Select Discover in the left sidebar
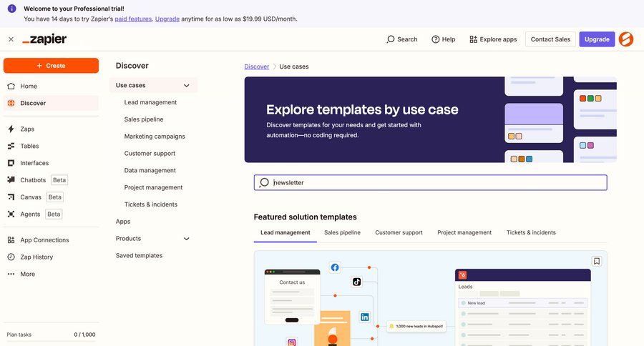644x346 pixels. click(51, 103)
